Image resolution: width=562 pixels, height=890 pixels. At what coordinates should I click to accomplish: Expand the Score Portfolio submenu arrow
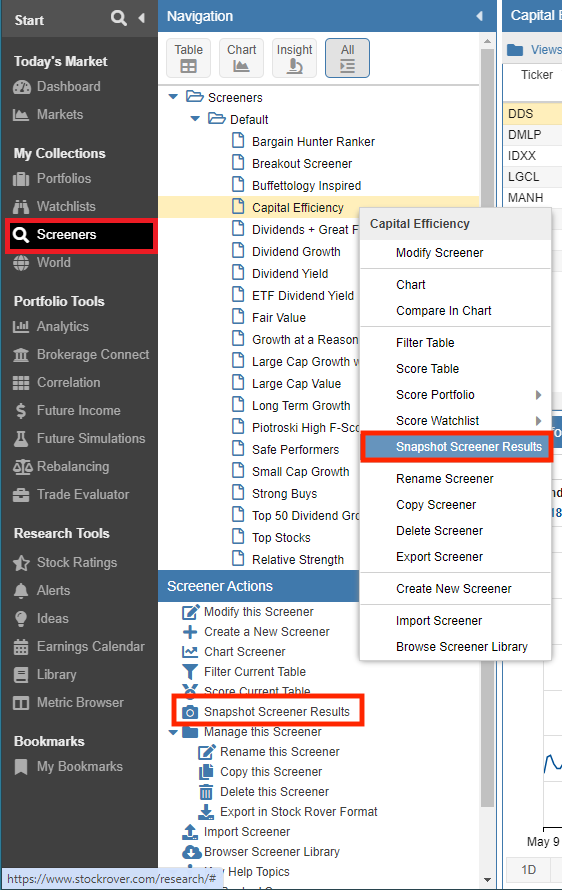538,395
